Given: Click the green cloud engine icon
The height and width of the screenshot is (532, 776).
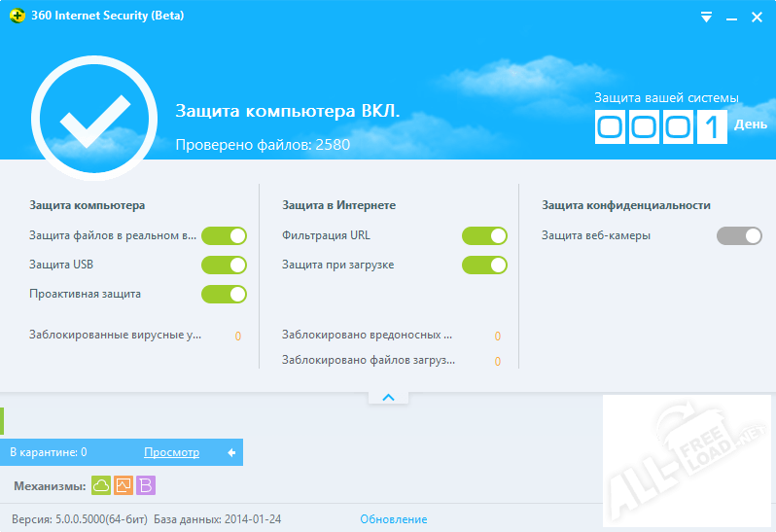Looking at the screenshot, I should tap(101, 485).
